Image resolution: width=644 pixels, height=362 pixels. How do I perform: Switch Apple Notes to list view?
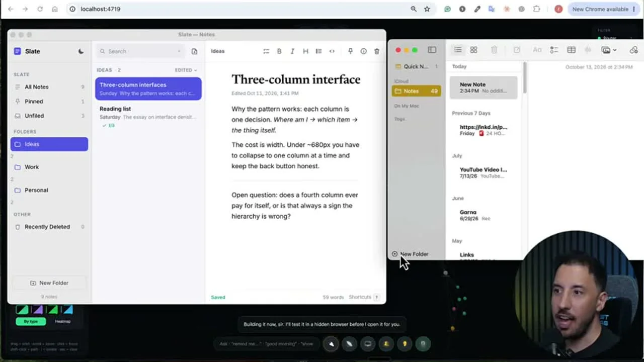tap(458, 50)
